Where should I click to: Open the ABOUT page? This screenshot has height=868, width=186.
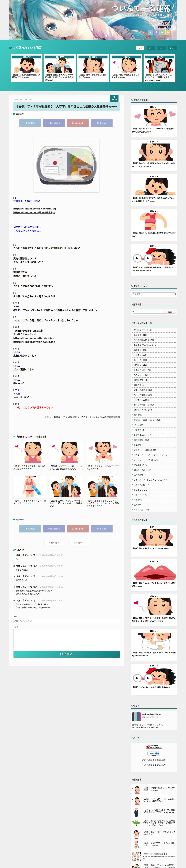(x=166, y=24)
